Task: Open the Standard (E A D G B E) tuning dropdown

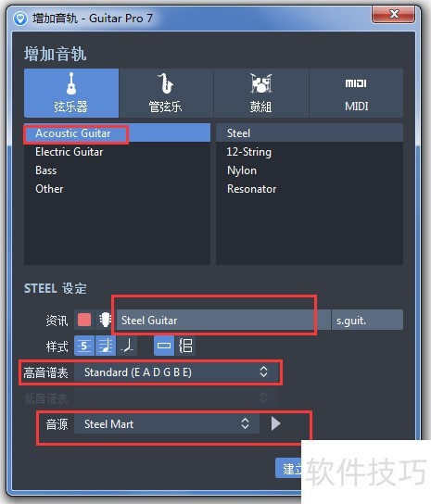Action: tap(176, 372)
